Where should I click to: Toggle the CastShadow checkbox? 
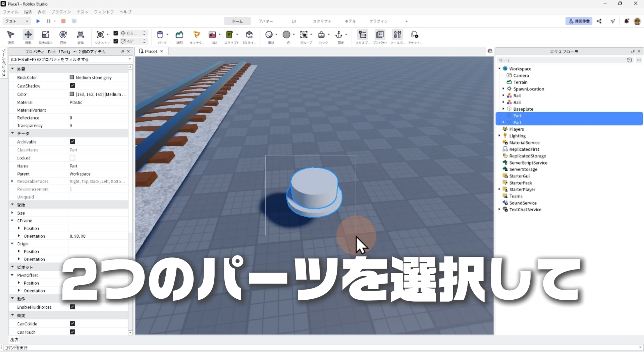(x=72, y=86)
